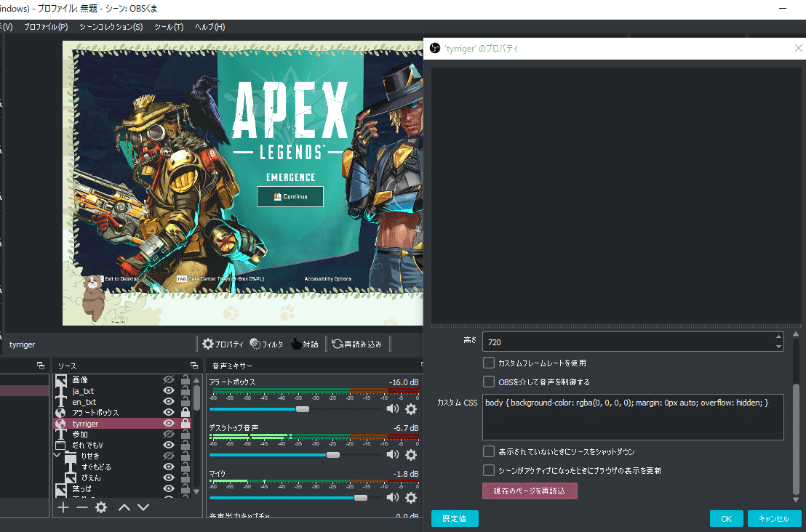Click the Apex Legends preview canvas
The height and width of the screenshot is (532, 806).
point(243,183)
